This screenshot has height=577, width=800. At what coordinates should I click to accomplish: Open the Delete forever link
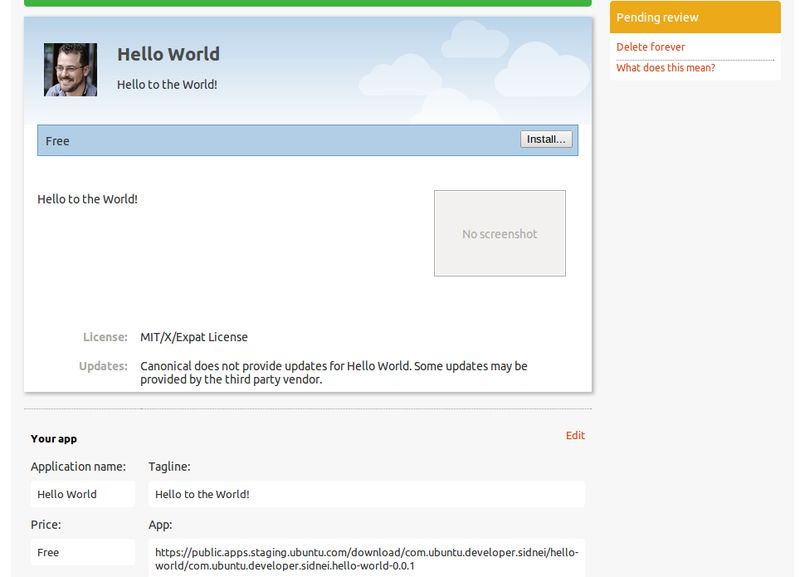tap(650, 47)
